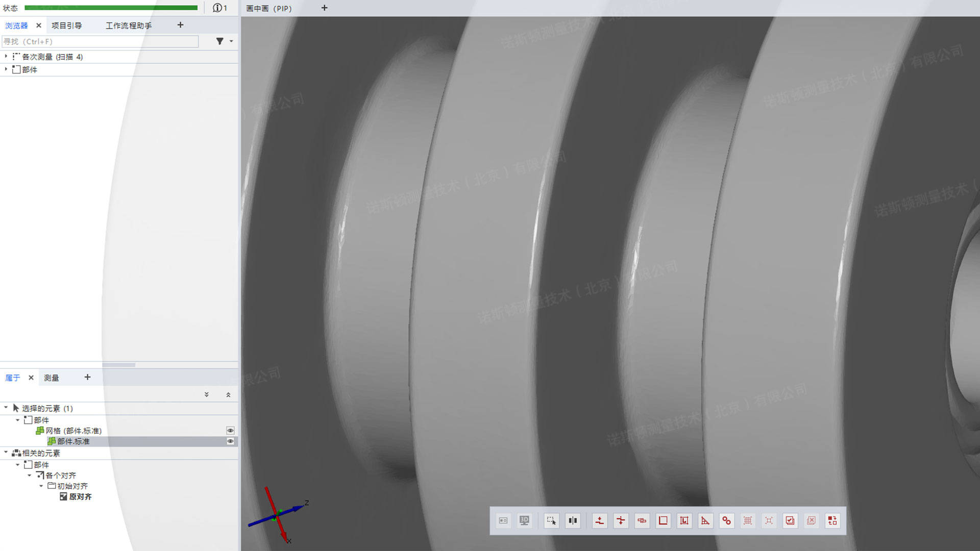This screenshot has height=551, width=980.
Task: Toggle visibility eye for 网格 (部件.标准)
Action: coord(230,431)
